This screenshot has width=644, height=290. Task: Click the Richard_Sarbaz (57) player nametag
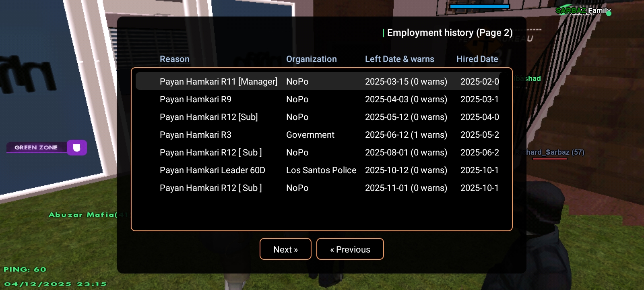(550, 152)
